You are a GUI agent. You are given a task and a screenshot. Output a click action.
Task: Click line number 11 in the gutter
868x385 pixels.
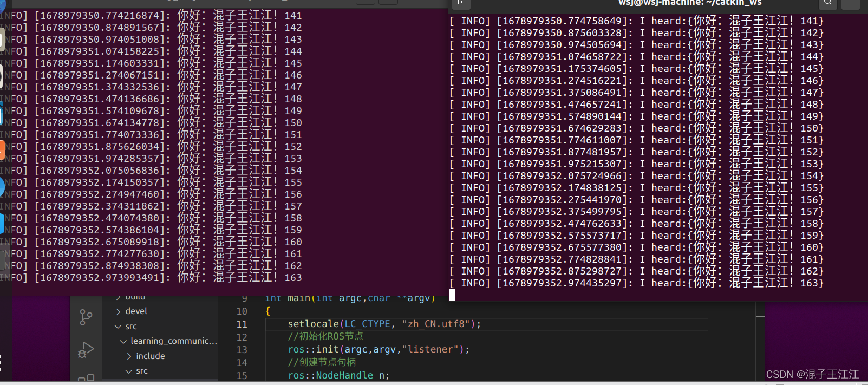pyautogui.click(x=242, y=324)
